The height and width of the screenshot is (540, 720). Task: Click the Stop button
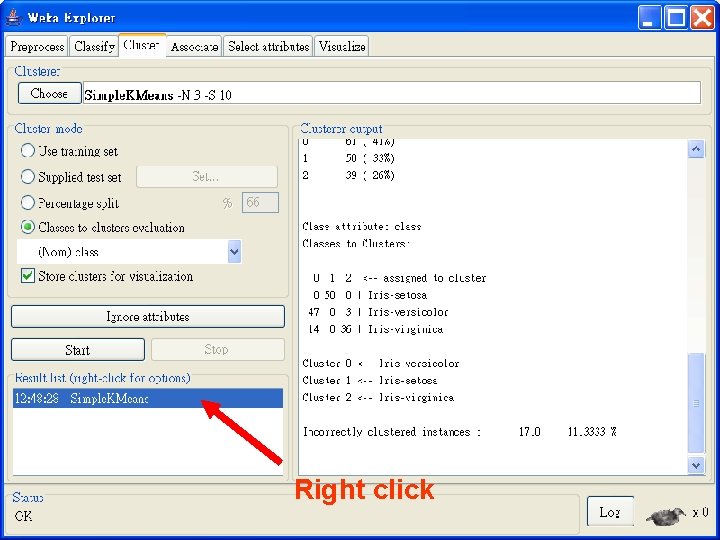click(218, 350)
